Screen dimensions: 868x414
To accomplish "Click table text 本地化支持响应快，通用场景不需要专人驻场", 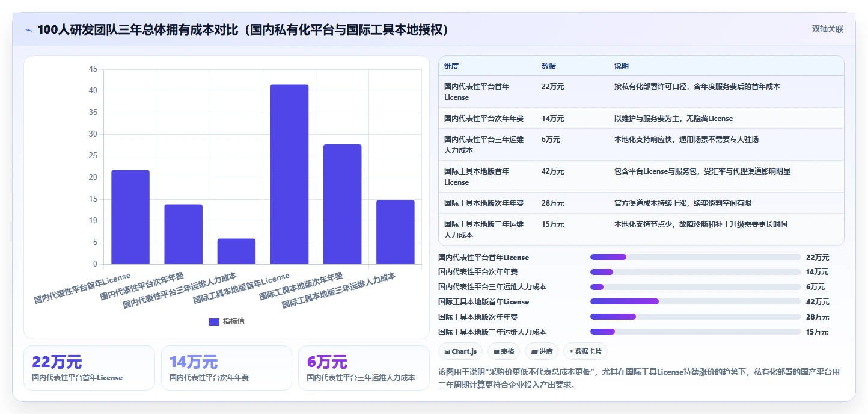I will (686, 140).
